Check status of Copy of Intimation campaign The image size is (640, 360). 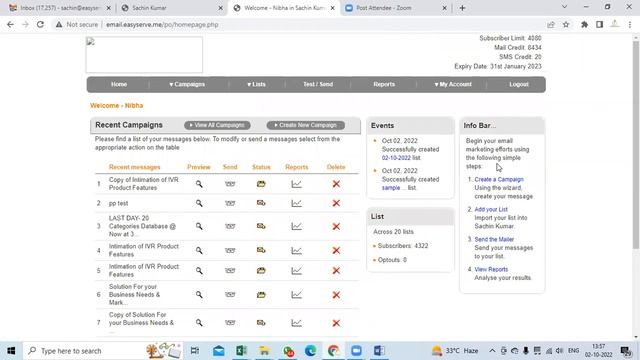261,184
